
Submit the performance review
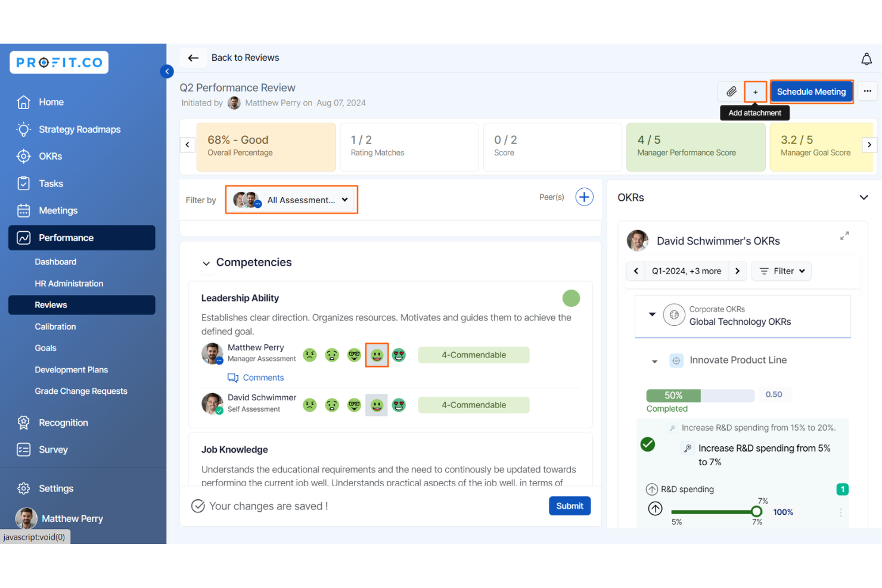coord(569,506)
